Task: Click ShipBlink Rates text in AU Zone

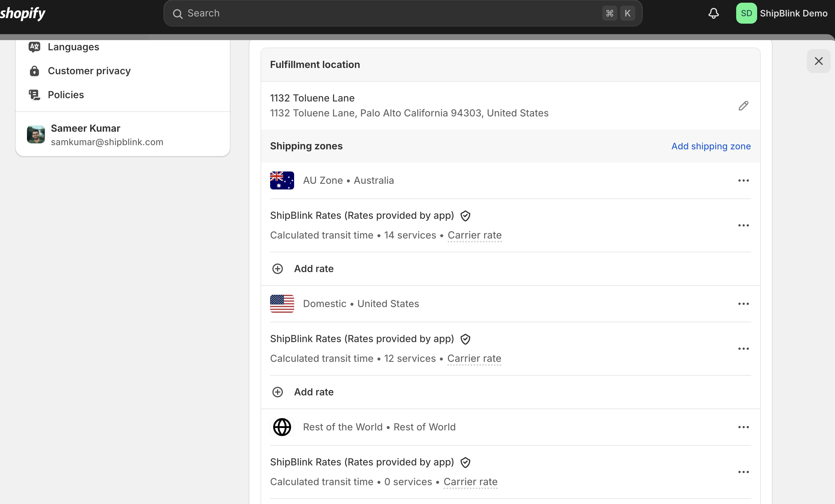Action: coord(362,215)
